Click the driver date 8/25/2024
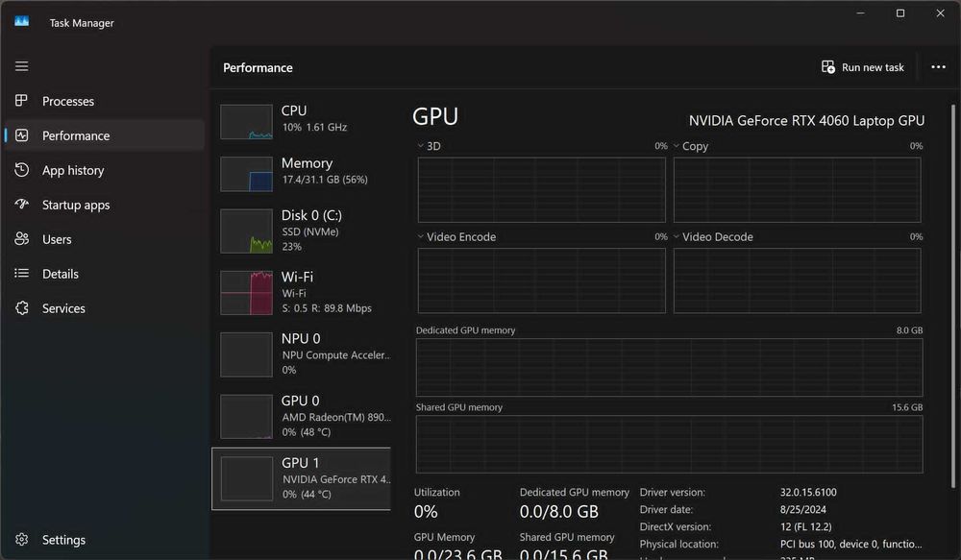Image resolution: width=961 pixels, height=560 pixels. [802, 509]
